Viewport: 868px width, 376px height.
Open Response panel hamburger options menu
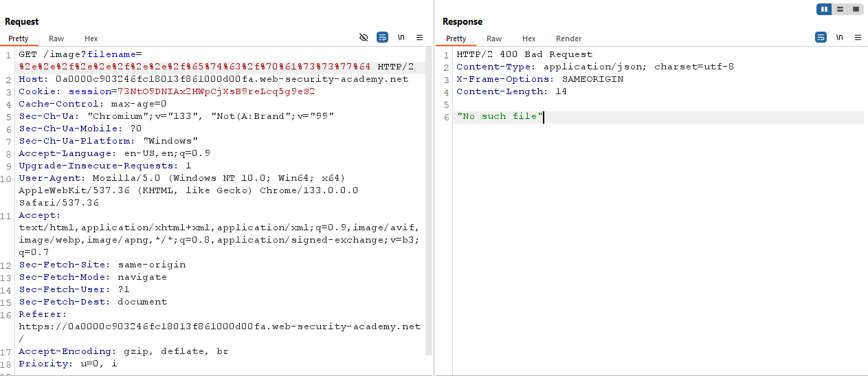(x=858, y=38)
